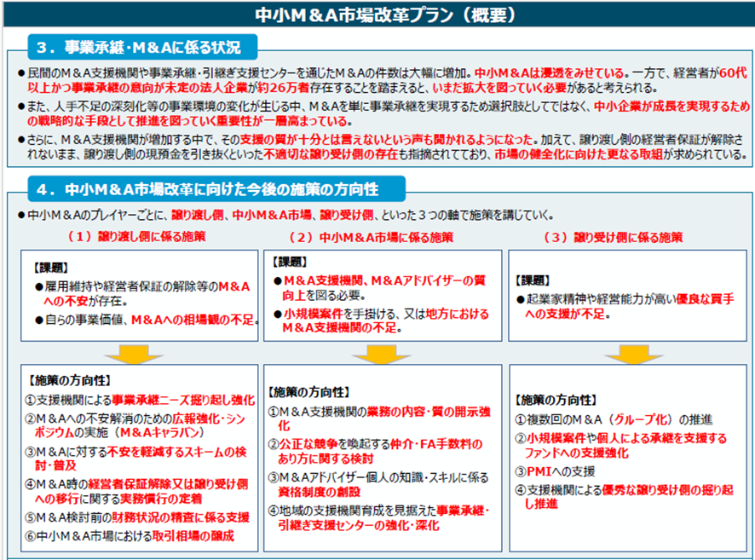Screen dimensions: 755x560
Task: Select the section header 4．中小M&A市場改革に向けた今後の施策の方向性
Action: tap(214, 188)
